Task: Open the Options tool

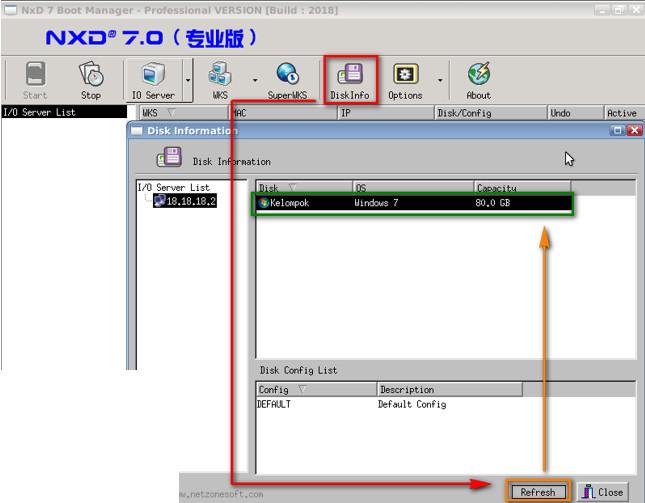Action: 406,81
